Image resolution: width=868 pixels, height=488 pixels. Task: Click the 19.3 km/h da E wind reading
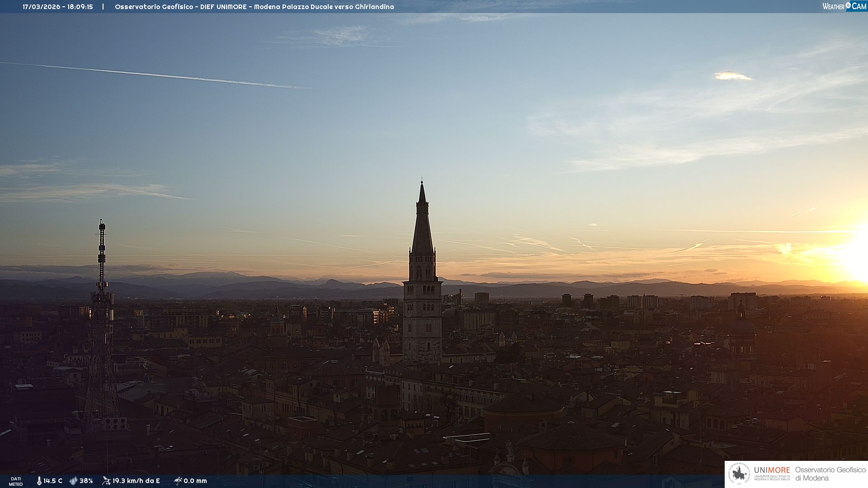coord(136,481)
